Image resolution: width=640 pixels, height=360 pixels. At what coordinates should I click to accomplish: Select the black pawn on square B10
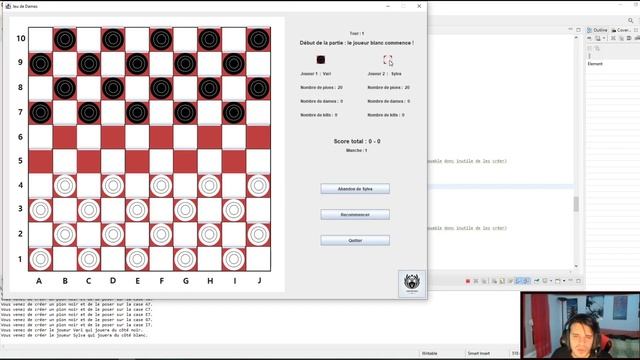click(64, 40)
